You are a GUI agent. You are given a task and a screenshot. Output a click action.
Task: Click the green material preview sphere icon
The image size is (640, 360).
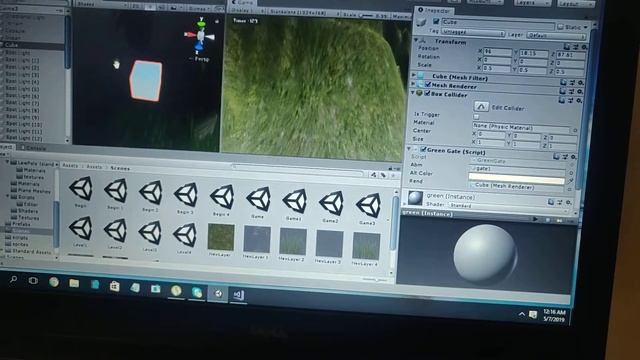click(415, 198)
